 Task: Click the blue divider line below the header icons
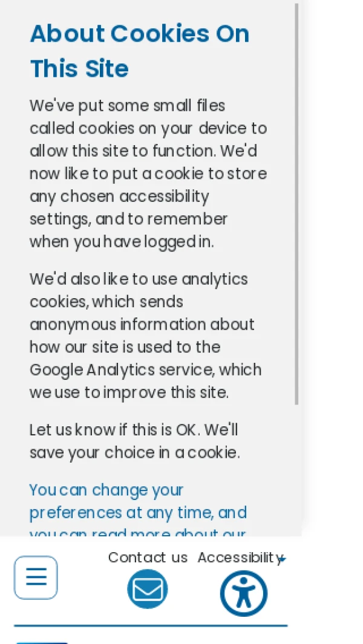(151, 626)
